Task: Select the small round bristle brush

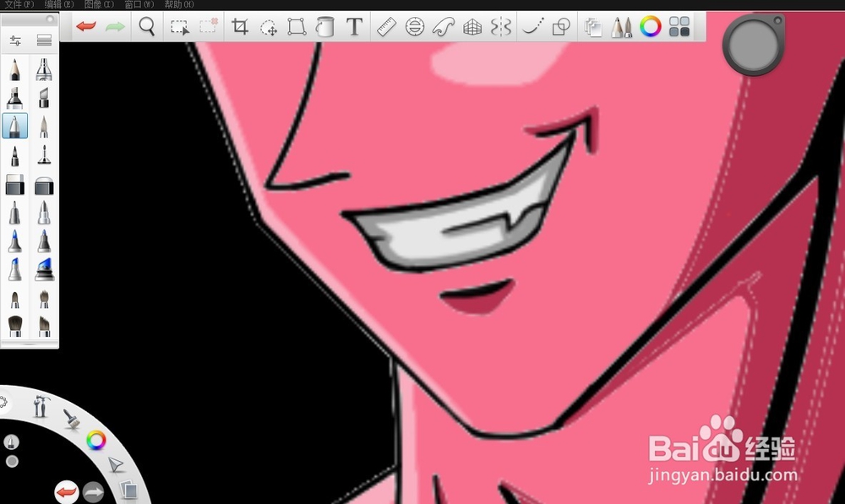Action: point(14,300)
